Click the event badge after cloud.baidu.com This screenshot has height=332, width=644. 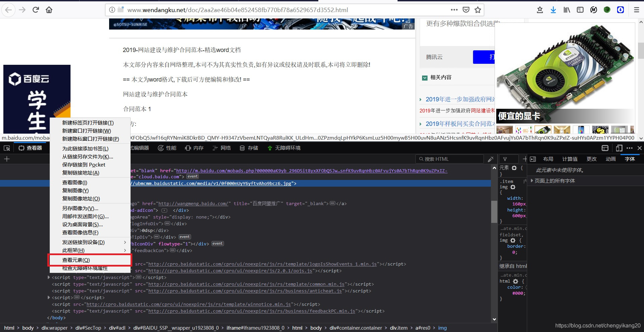click(x=192, y=177)
